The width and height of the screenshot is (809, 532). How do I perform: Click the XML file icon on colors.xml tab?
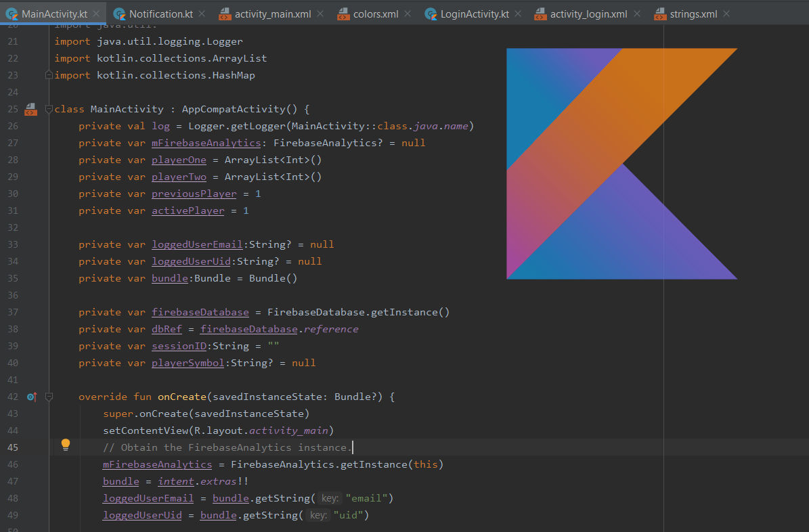click(344, 12)
